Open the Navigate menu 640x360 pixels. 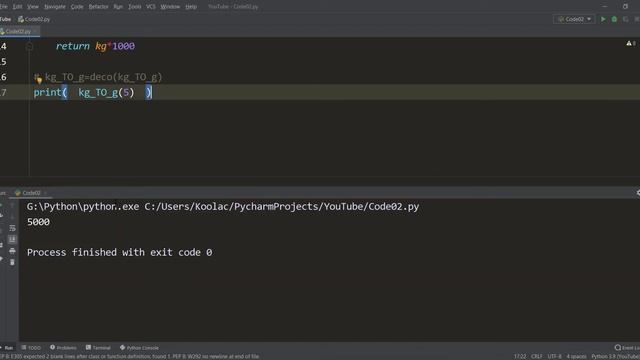pos(55,7)
